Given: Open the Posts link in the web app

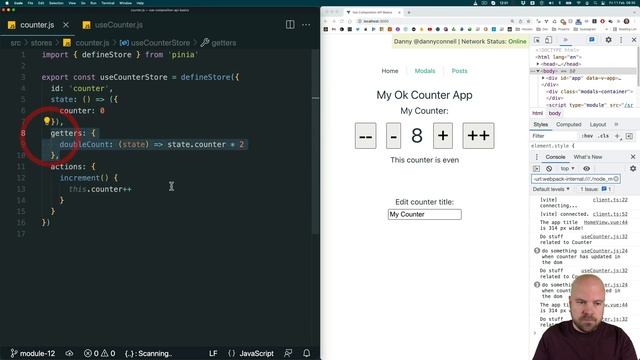Looking at the screenshot, I should coord(459,71).
